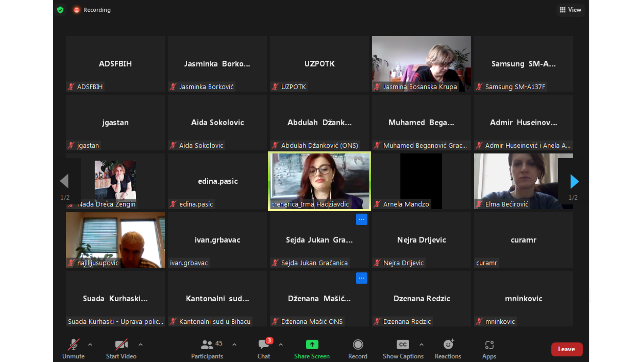Click the Dženana Mašić ONS label

click(312, 321)
